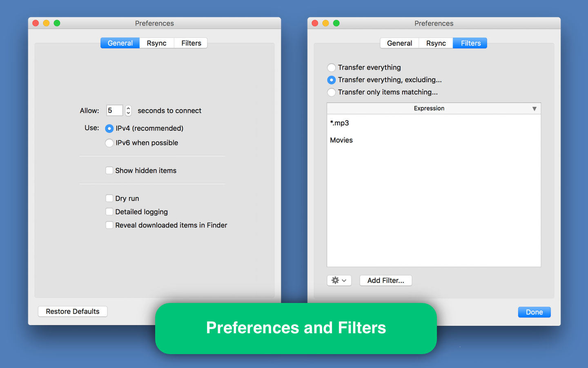Enable Show hidden items checkbox
The width and height of the screenshot is (588, 368).
(109, 171)
